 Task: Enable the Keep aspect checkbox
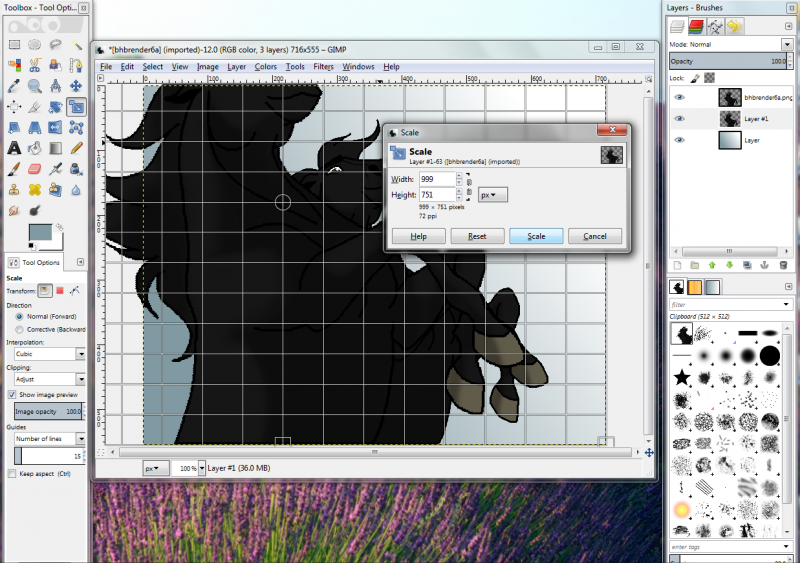tap(12, 474)
